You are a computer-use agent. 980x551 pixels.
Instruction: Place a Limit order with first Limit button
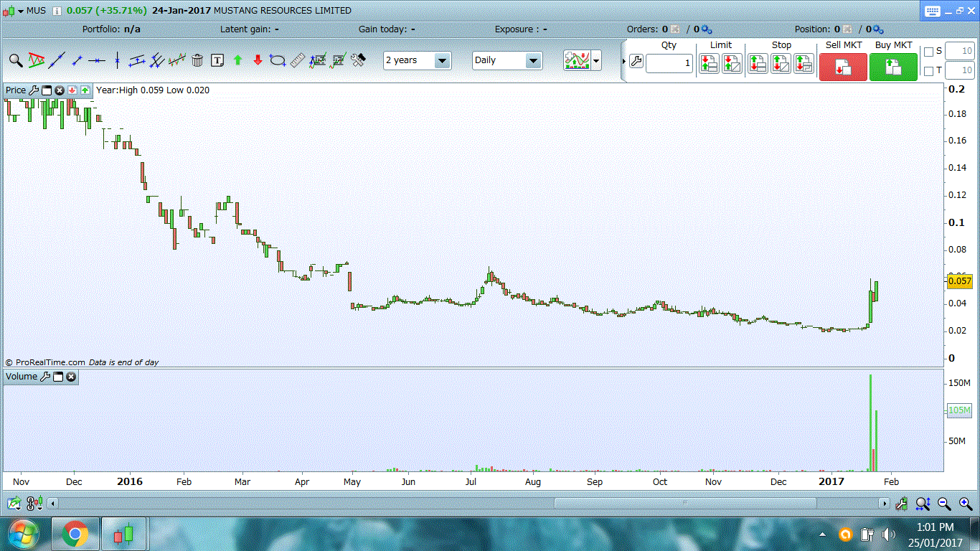[x=710, y=63]
